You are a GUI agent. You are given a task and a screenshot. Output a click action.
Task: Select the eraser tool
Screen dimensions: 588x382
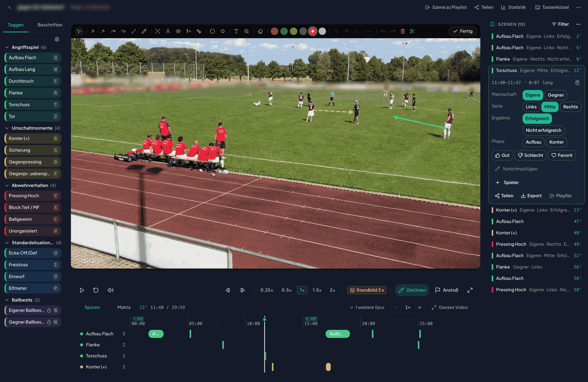(x=260, y=31)
